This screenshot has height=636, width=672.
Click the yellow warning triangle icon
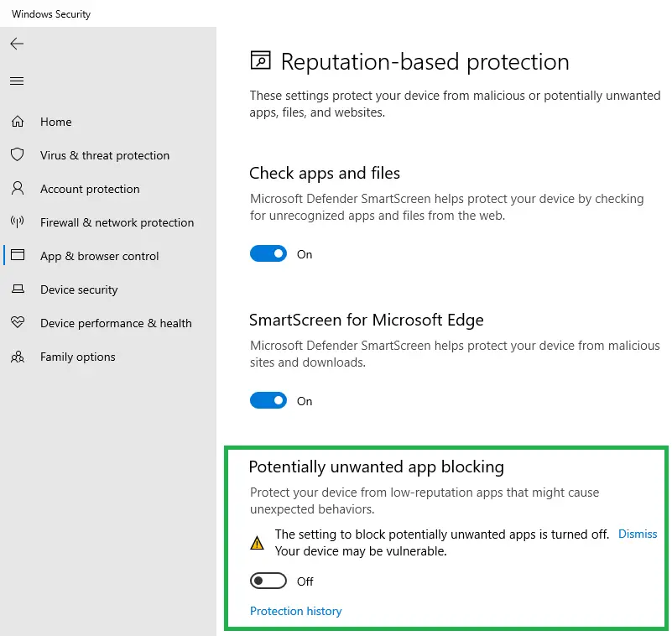click(x=258, y=543)
